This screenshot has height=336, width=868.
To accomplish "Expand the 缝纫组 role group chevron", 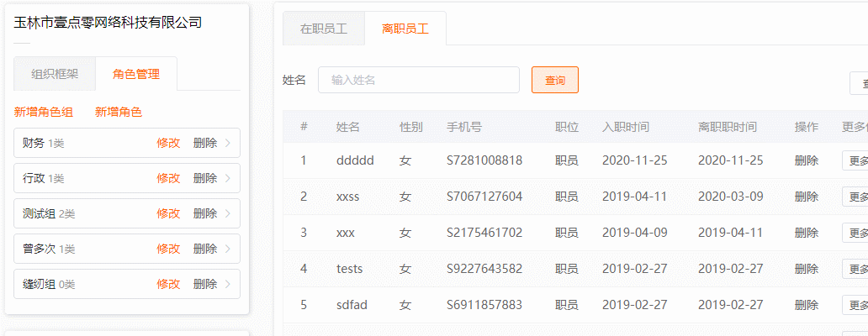I will pyautogui.click(x=228, y=285).
